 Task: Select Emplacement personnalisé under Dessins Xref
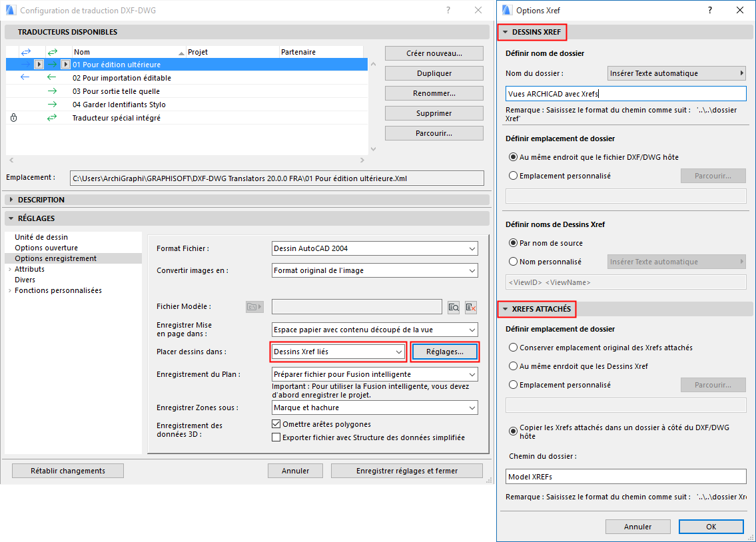tap(514, 176)
